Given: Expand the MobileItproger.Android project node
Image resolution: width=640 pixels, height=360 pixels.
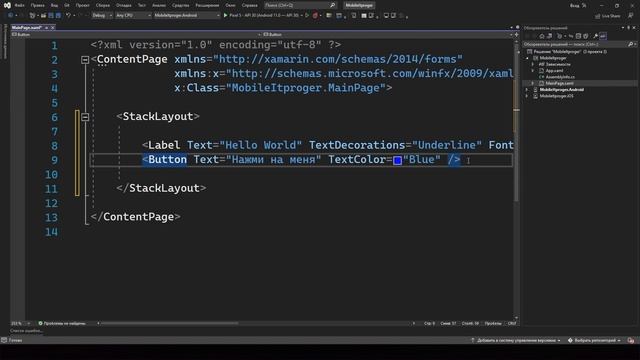Looking at the screenshot, I should [x=527, y=90].
